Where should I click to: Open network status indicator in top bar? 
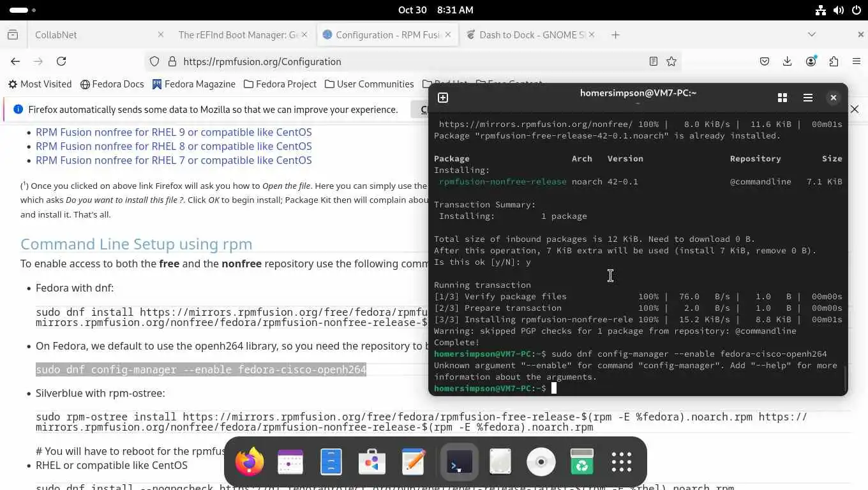pos(821,10)
